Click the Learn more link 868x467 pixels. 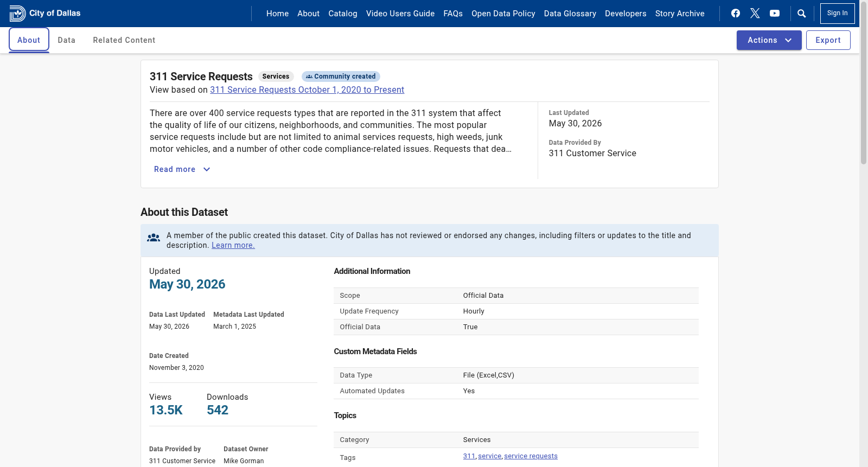[x=233, y=245]
